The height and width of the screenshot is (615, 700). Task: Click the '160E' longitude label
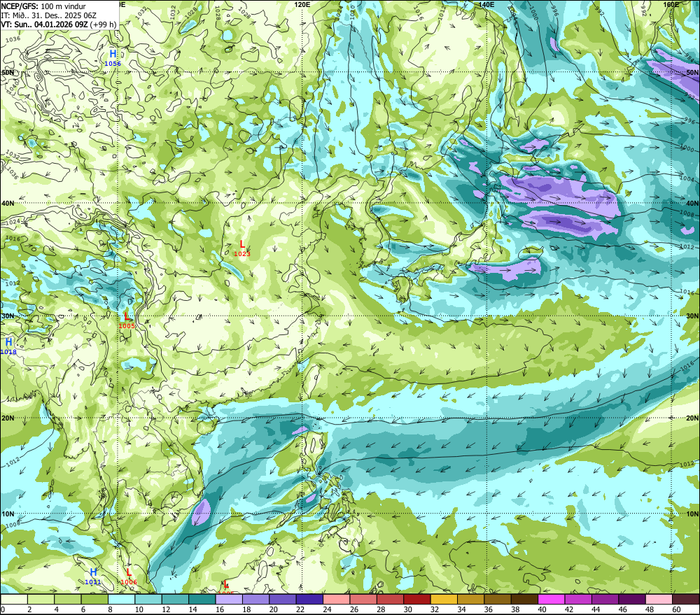click(671, 4)
